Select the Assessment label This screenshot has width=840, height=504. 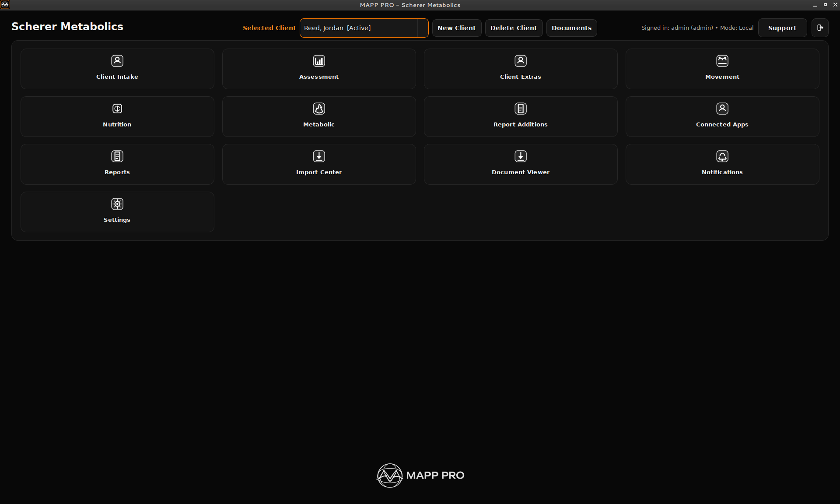(x=319, y=77)
